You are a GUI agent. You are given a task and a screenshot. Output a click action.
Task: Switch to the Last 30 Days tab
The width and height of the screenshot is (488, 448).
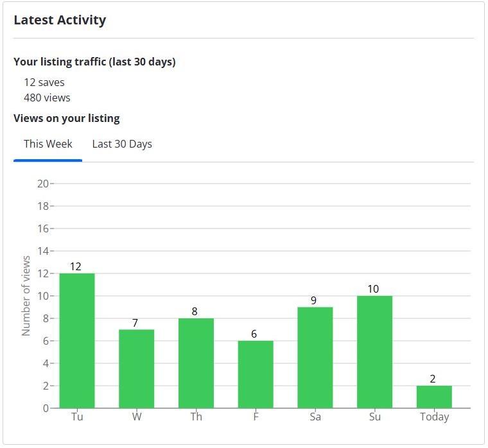(122, 144)
